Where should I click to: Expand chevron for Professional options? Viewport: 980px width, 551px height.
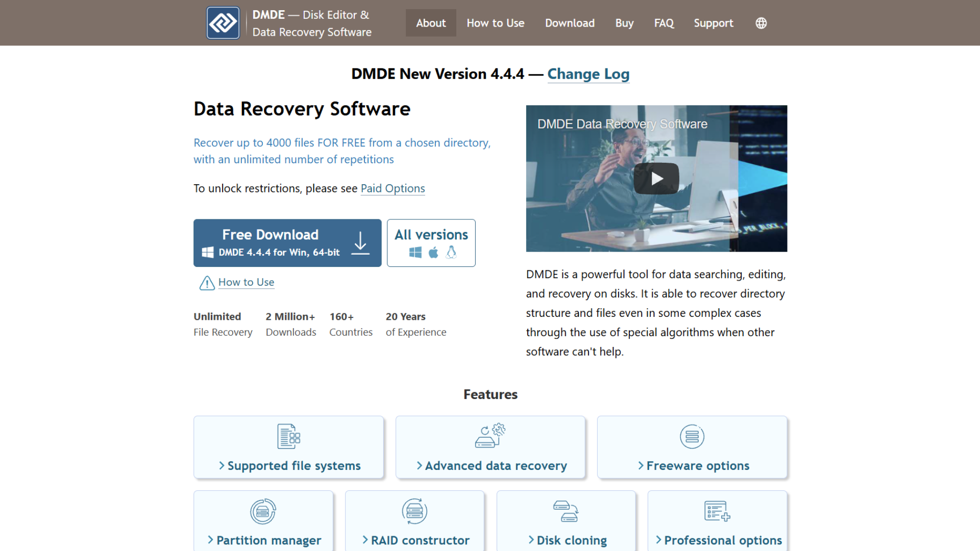coord(659,540)
